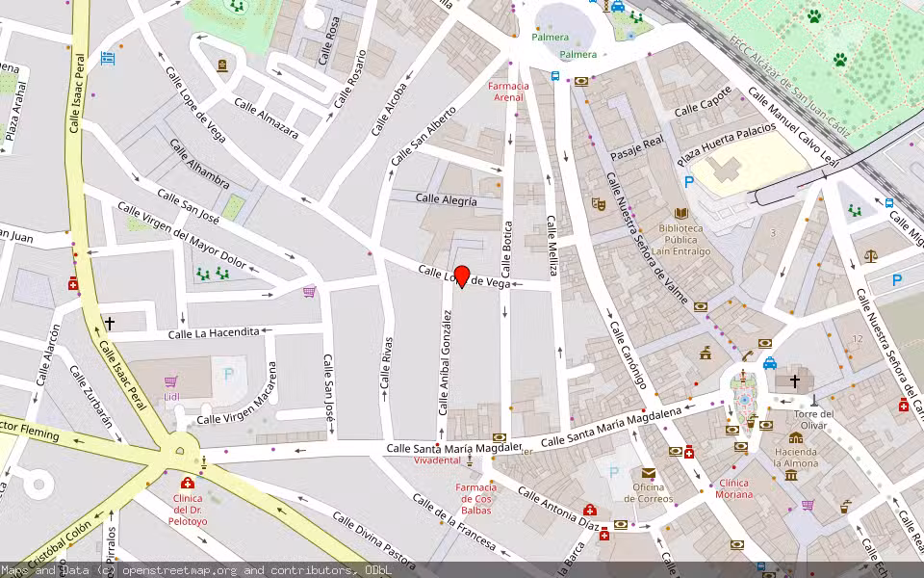Select the courthouse scales of justice icon
Viewport: 924px width, 578px height.
871,256
